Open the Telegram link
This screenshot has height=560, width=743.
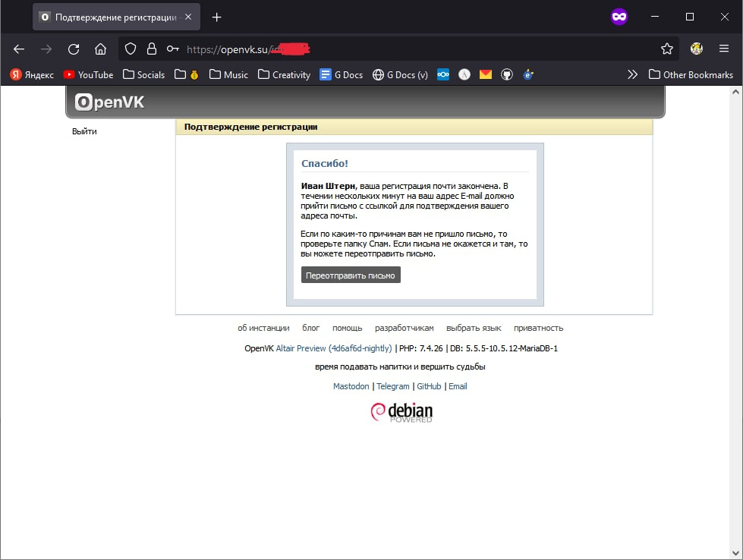[x=393, y=386]
